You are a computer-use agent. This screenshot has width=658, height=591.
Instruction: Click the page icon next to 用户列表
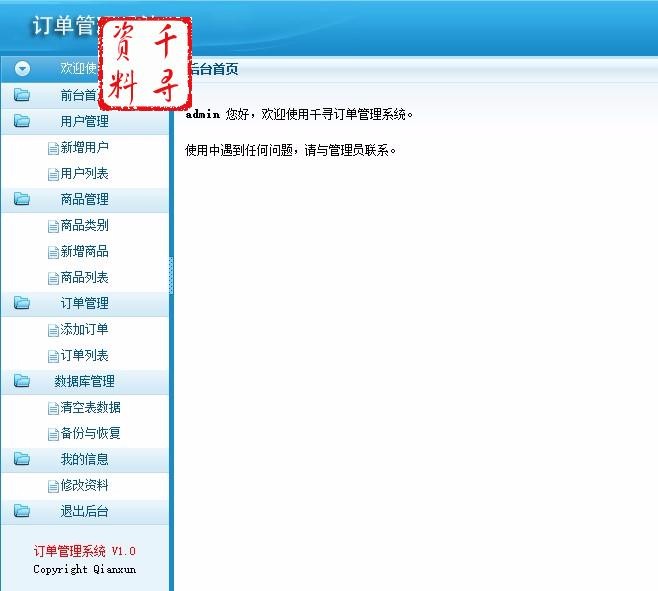click(53, 175)
